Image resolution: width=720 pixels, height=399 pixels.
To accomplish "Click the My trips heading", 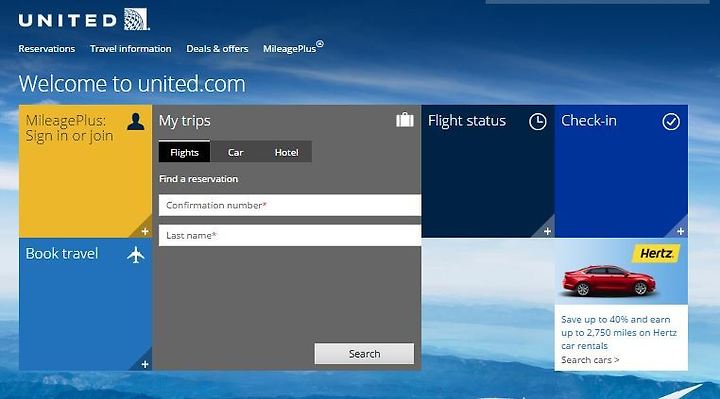I will tap(185, 121).
